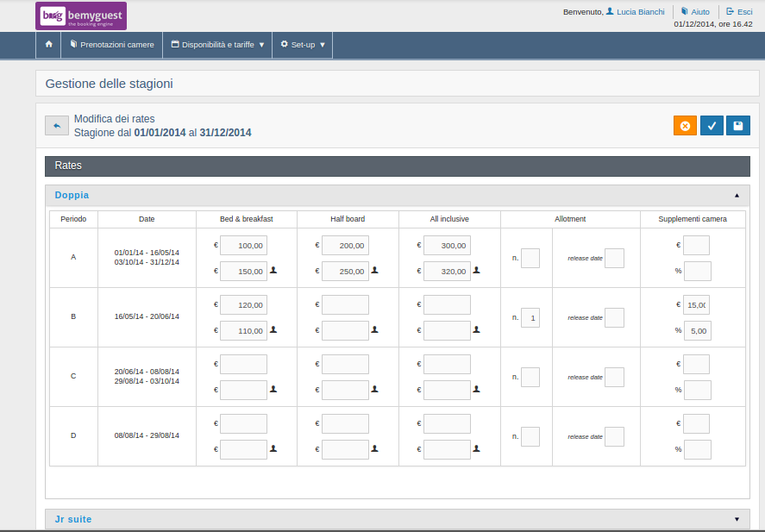Click person icon beside 150,00 Bed & breakfast
The width and height of the screenshot is (765, 532).
[x=273, y=270]
